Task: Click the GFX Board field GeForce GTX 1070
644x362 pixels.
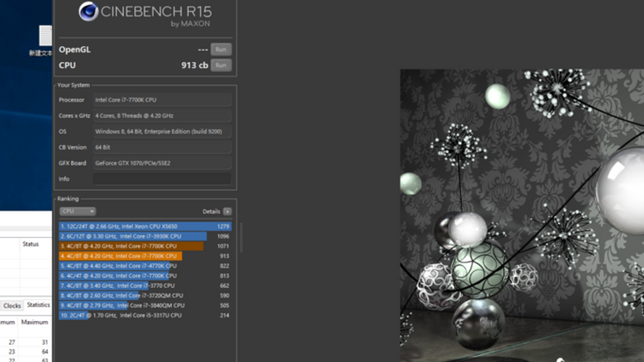Action: click(162, 163)
